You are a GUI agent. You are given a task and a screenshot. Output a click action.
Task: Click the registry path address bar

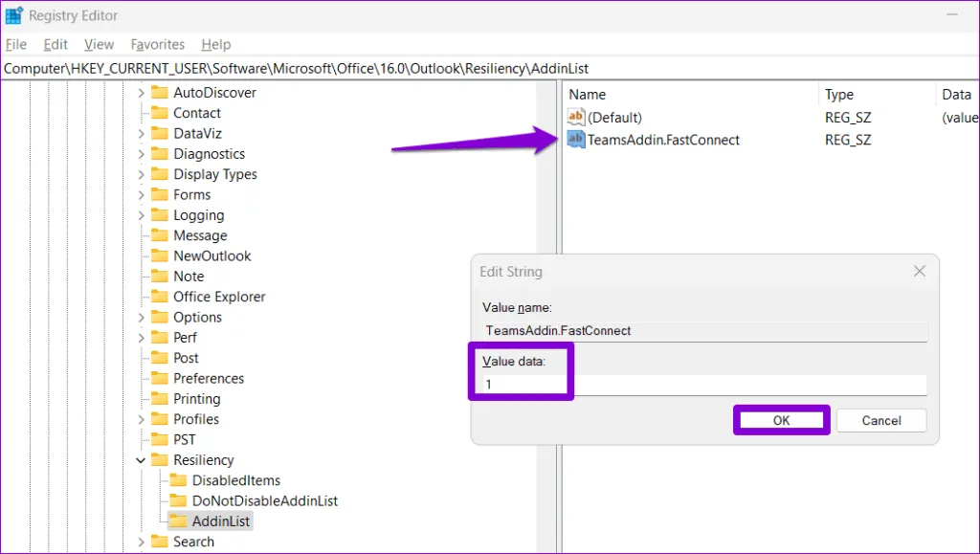click(479, 69)
